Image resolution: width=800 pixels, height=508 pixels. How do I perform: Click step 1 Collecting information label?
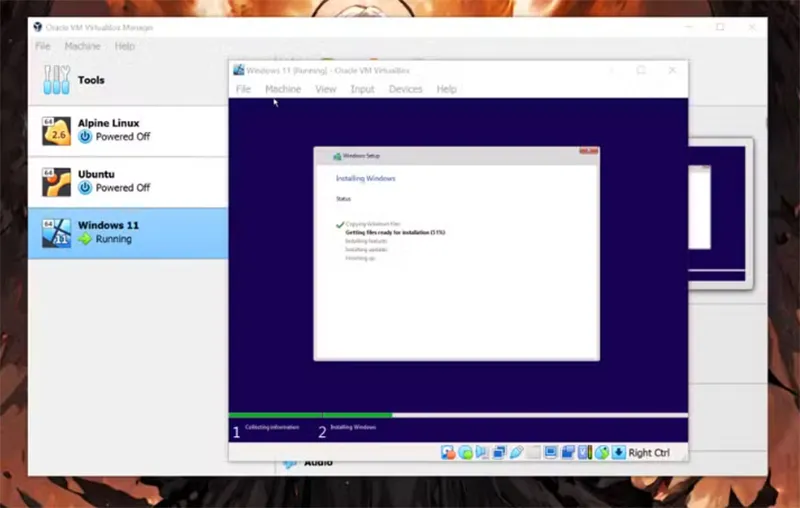pos(272,427)
